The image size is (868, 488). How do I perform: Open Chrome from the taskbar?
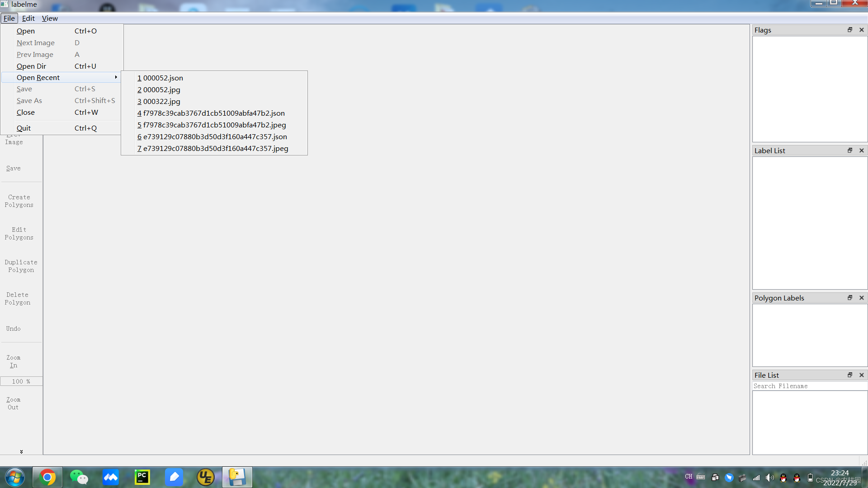click(47, 477)
